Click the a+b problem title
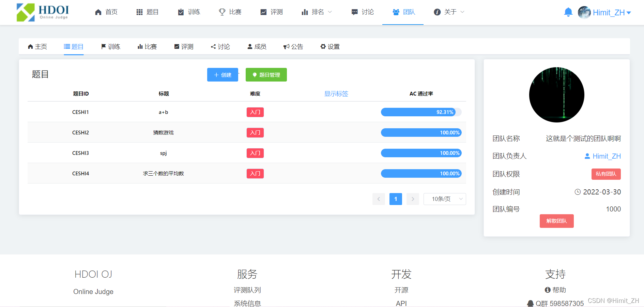Image resolution: width=644 pixels, height=307 pixels. pos(164,112)
